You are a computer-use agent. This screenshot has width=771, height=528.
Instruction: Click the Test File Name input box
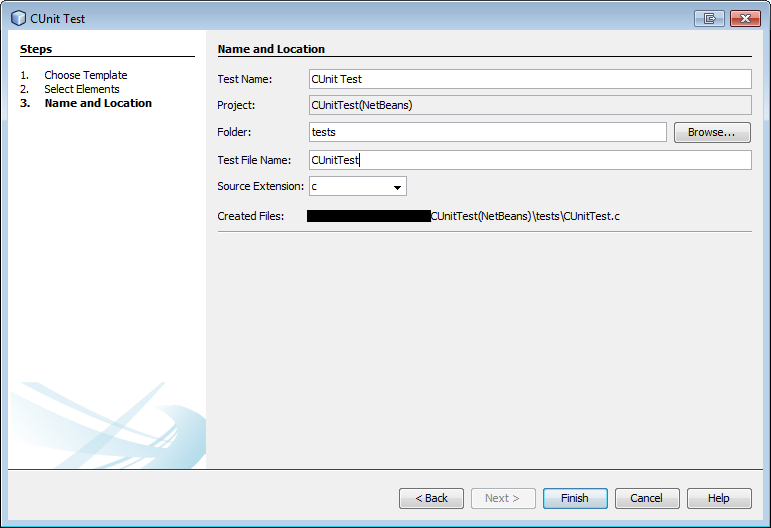(530, 160)
